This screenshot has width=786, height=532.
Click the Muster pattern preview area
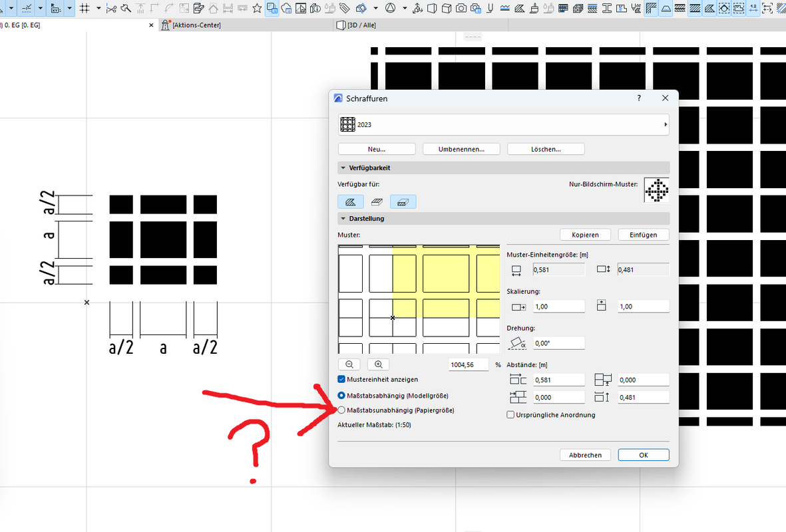click(419, 299)
